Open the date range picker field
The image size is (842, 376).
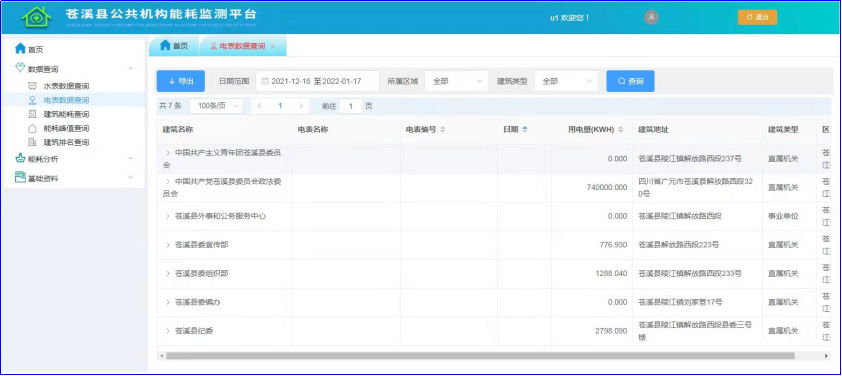tap(317, 81)
